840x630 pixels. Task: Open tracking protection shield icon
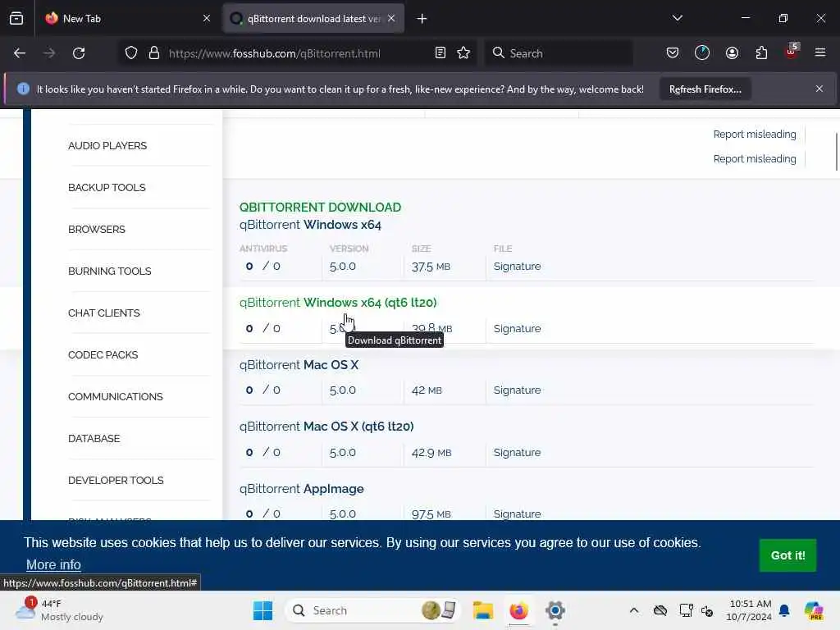pos(131,53)
